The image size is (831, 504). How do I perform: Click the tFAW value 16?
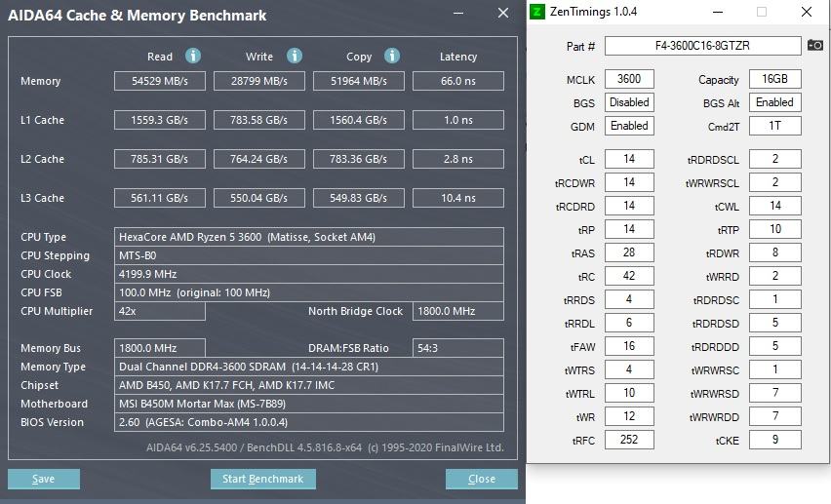coord(629,346)
